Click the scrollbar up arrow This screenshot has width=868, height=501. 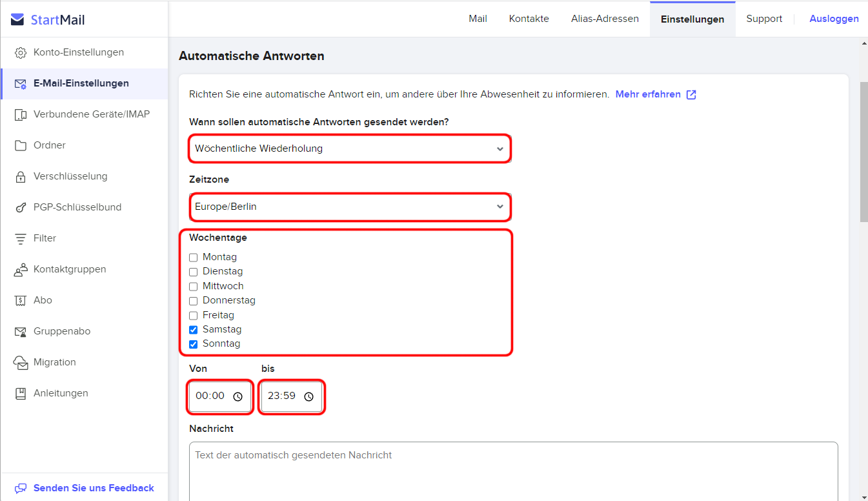pos(864,43)
